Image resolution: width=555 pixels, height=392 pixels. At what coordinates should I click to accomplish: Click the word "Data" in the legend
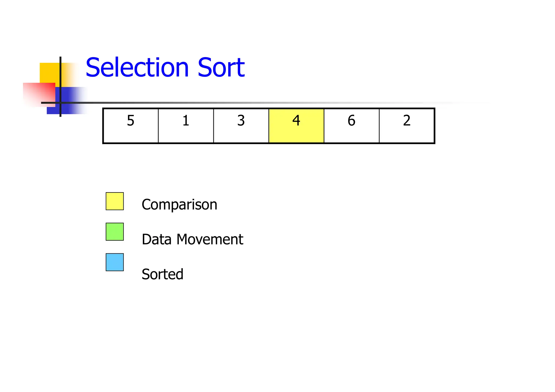157,240
